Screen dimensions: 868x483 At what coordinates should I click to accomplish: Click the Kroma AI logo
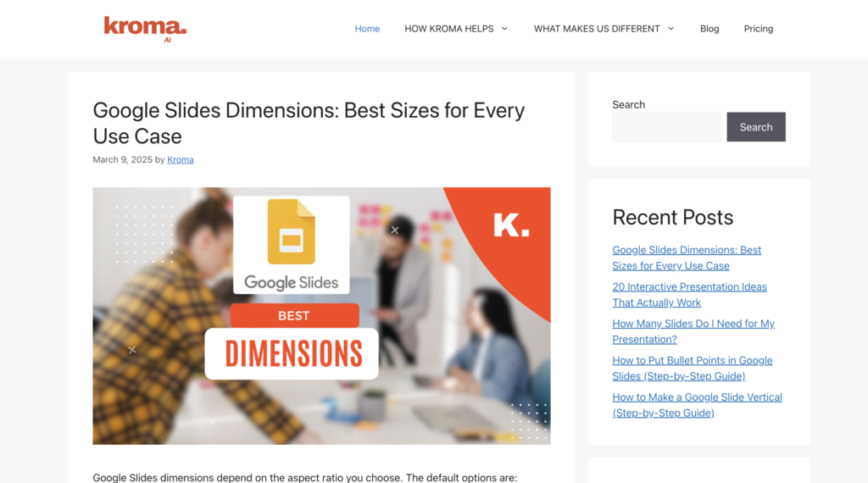tap(145, 29)
